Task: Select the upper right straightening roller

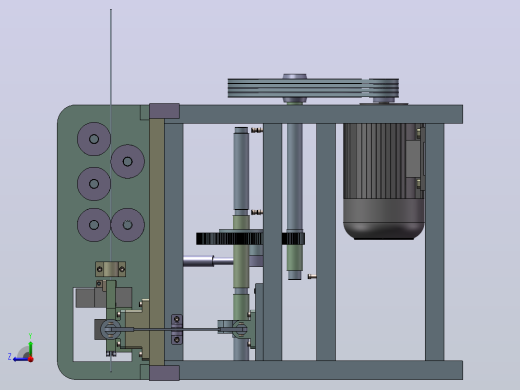Action: click(x=127, y=161)
